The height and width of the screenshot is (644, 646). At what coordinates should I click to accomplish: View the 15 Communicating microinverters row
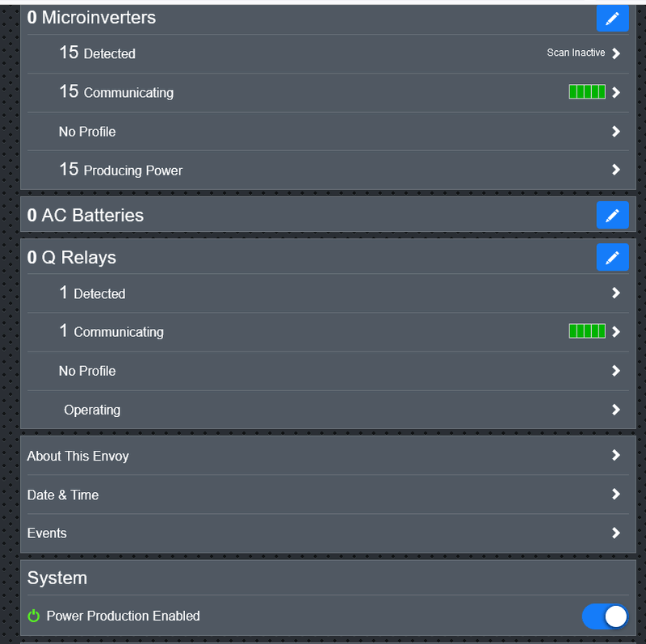116,92
